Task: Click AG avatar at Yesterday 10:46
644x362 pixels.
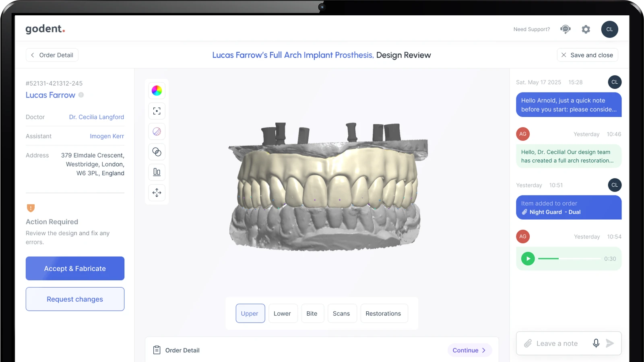Action: coord(523,134)
